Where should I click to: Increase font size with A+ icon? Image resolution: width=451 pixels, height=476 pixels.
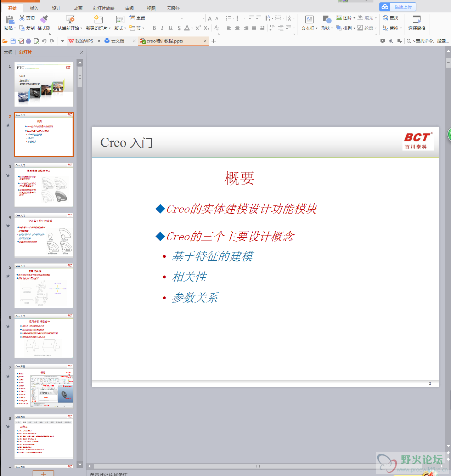tap(210, 18)
